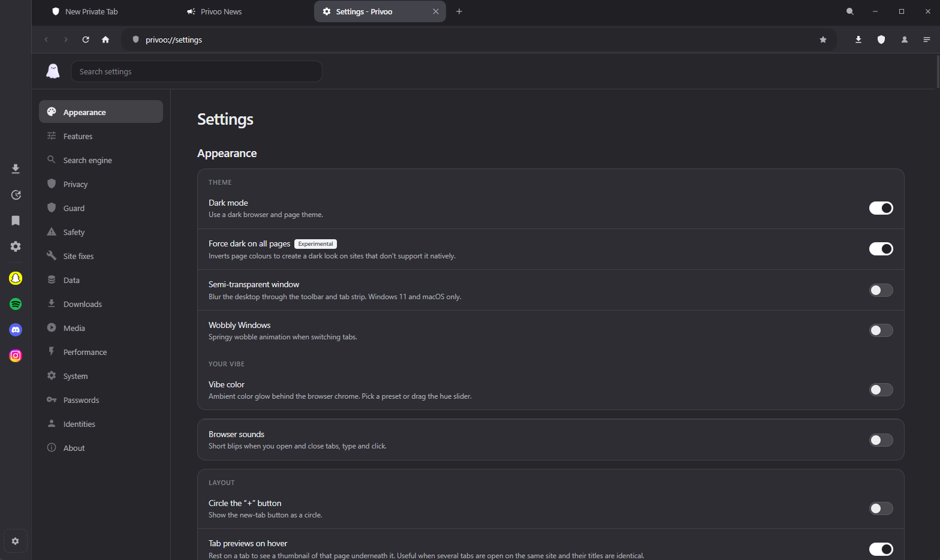
Task: Open Media settings section
Action: click(x=101, y=328)
